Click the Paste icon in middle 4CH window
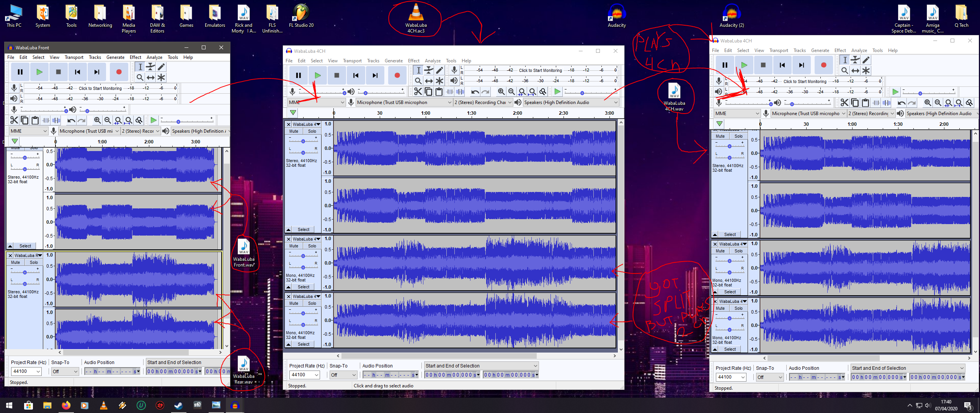Screen dimensions: 980x413 [x=439, y=91]
